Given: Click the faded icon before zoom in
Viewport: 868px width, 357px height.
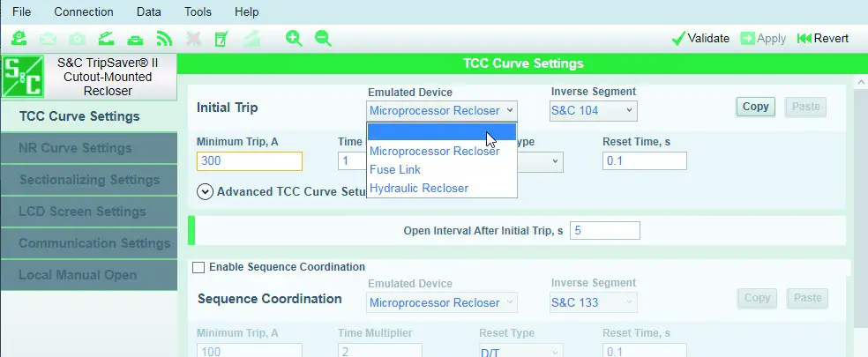Looking at the screenshot, I should 252,39.
